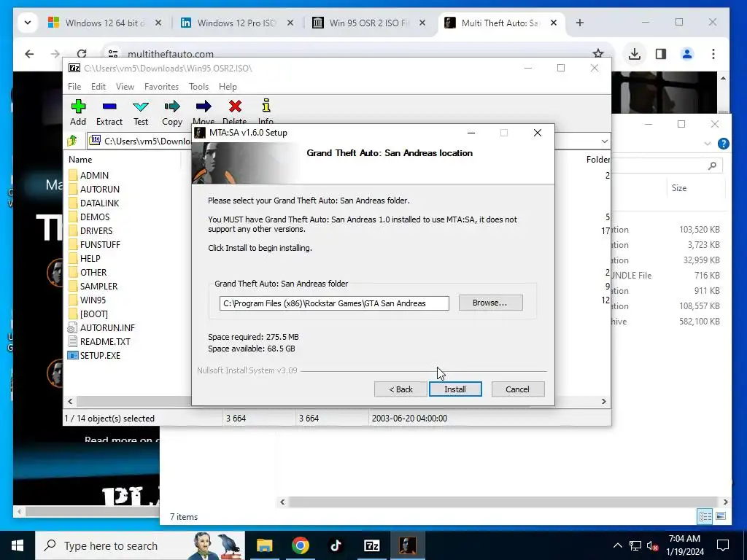
Task: Open Chrome tab search dropdown
Action: pyautogui.click(x=28, y=23)
